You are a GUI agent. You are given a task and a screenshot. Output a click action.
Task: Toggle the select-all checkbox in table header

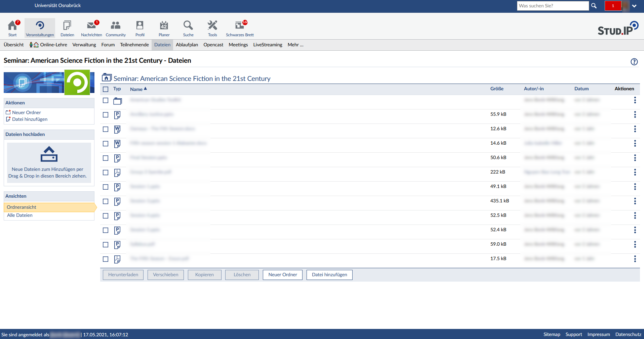click(x=106, y=89)
